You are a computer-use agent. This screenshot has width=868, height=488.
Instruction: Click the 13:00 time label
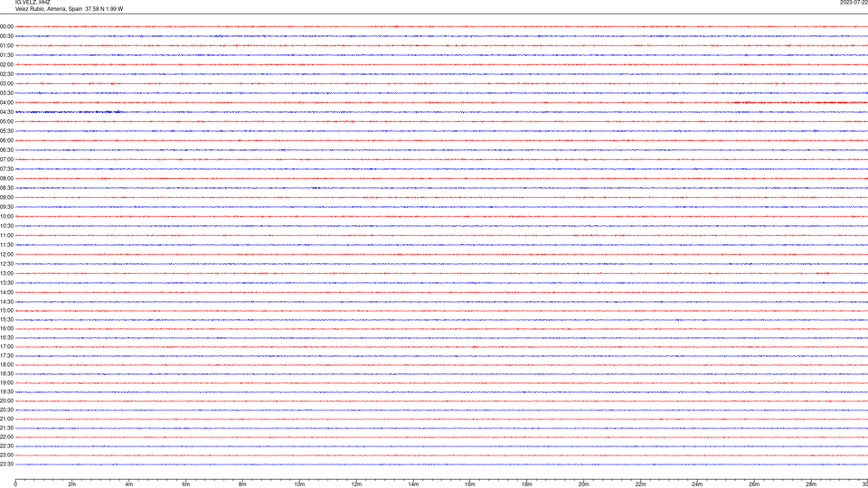6,273
